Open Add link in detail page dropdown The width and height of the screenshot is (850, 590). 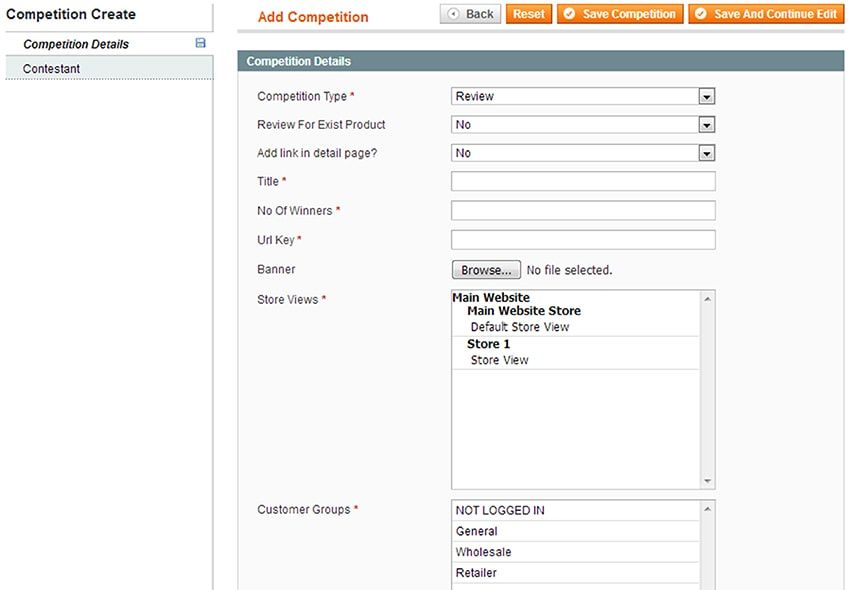click(583, 153)
